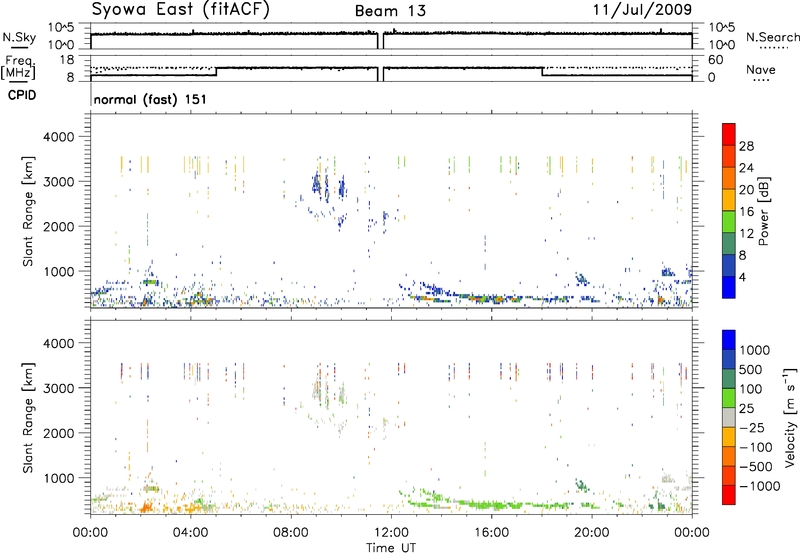Pick the red bottom segment of the velocity color bar
The height and width of the screenshot is (554, 800).
729,495
